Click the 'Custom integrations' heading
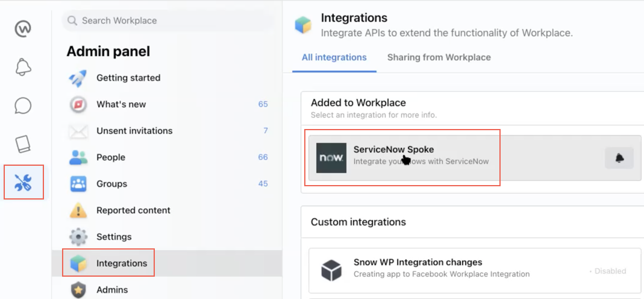644x299 pixels. (x=358, y=222)
